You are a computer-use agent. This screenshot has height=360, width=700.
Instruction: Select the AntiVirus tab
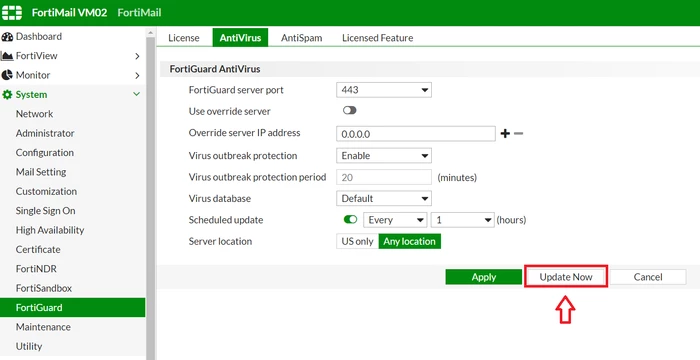[240, 38]
